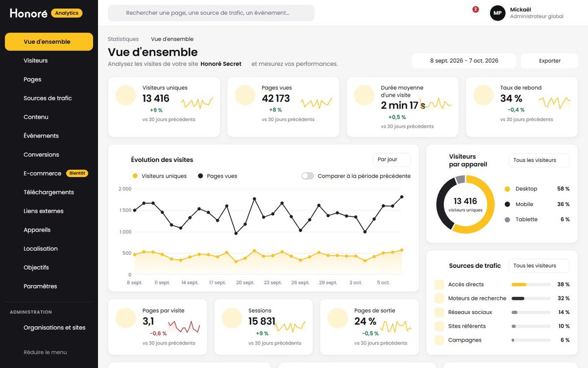588x368 pixels.
Task: Click the Évolution des visites chart title
Action: point(162,160)
